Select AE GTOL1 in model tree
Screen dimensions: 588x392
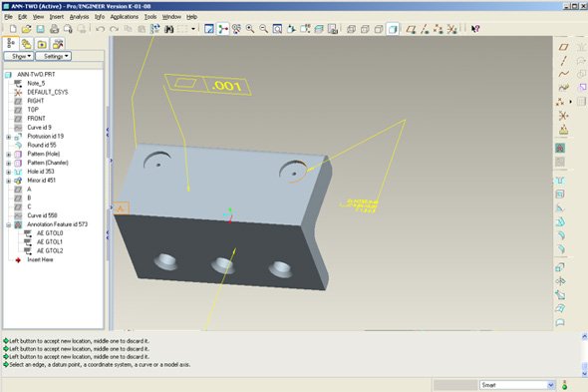50,242
